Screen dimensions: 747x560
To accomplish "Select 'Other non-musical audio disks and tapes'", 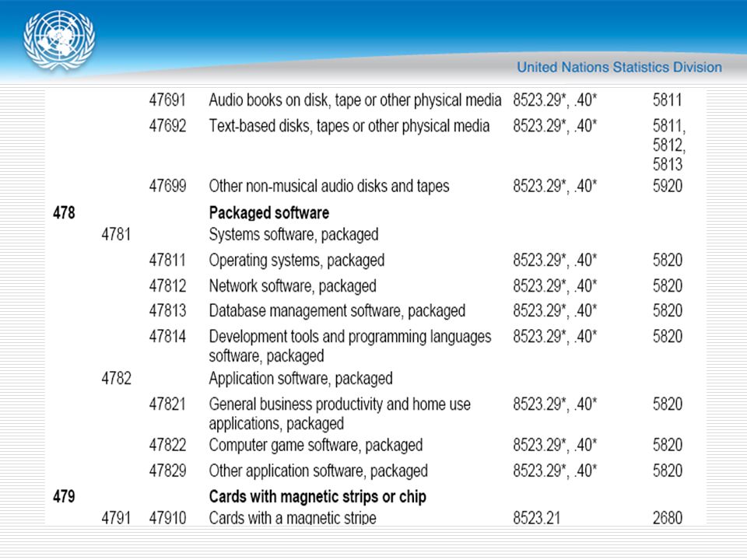I will (x=328, y=186).
